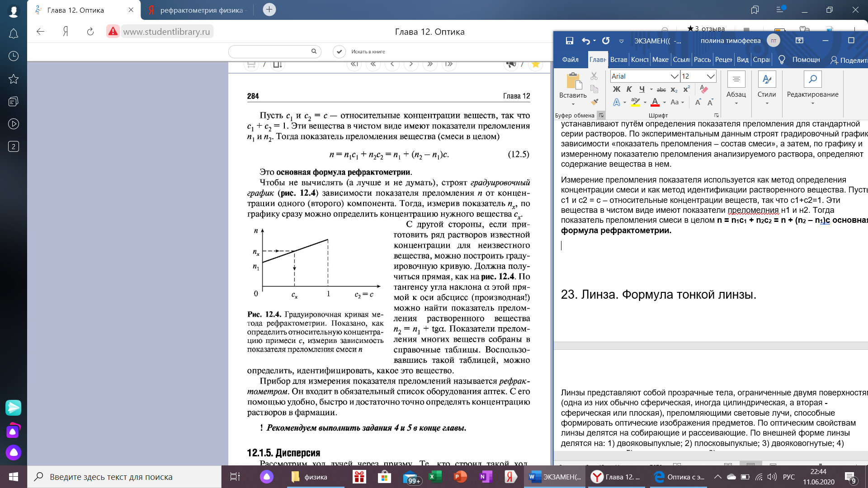
Task: Switch to the Рассылки ribbon tab
Action: pos(702,60)
